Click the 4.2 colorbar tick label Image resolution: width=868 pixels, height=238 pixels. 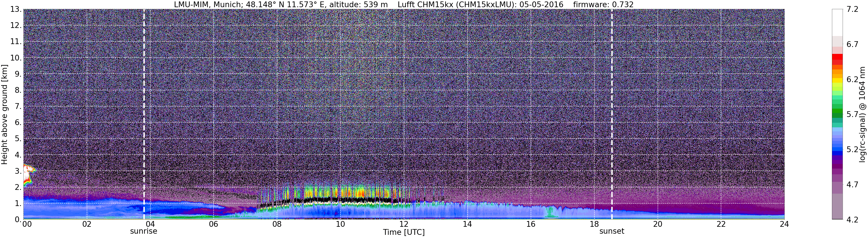pyautogui.click(x=852, y=219)
